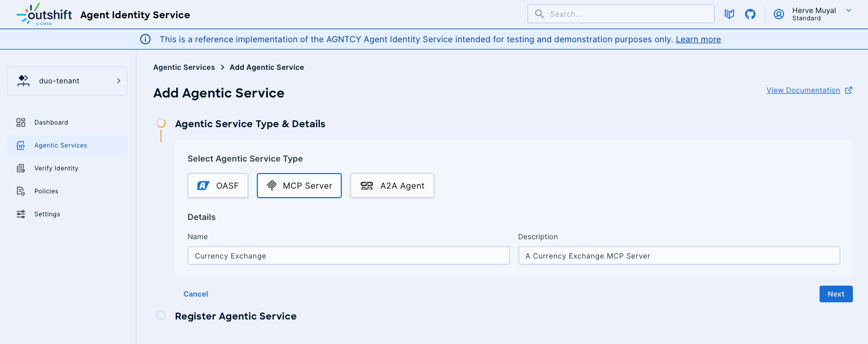868x344 pixels.
Task: Click the Agentic Service Type & Details heading
Action: point(250,124)
